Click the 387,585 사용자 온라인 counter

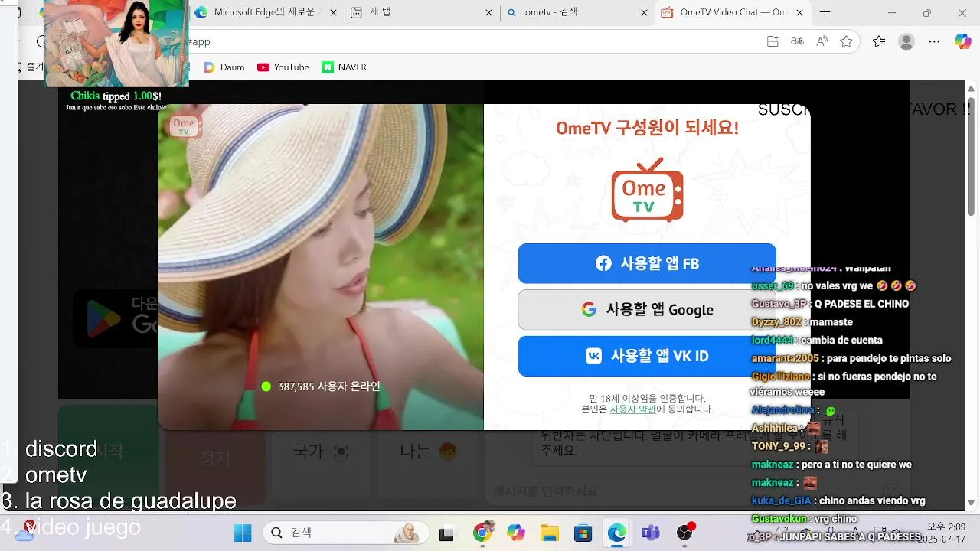[x=321, y=386]
